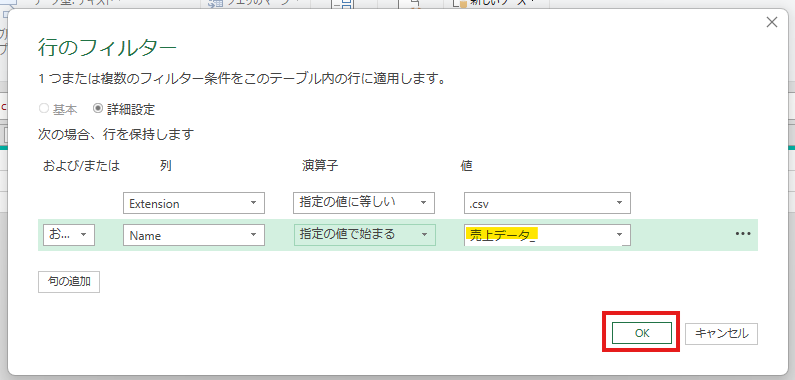Image resolution: width=795 pixels, height=380 pixels.
Task: Click the 句の追加 button
Action: pos(69,282)
